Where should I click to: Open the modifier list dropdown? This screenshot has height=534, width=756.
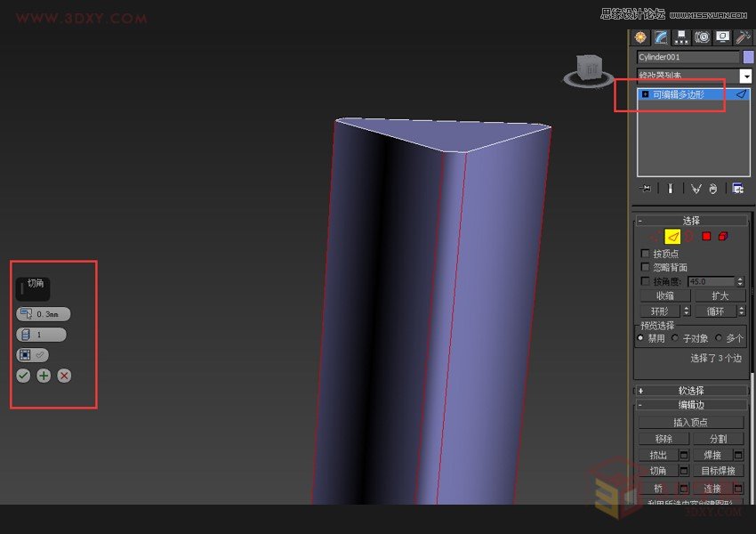pos(747,74)
